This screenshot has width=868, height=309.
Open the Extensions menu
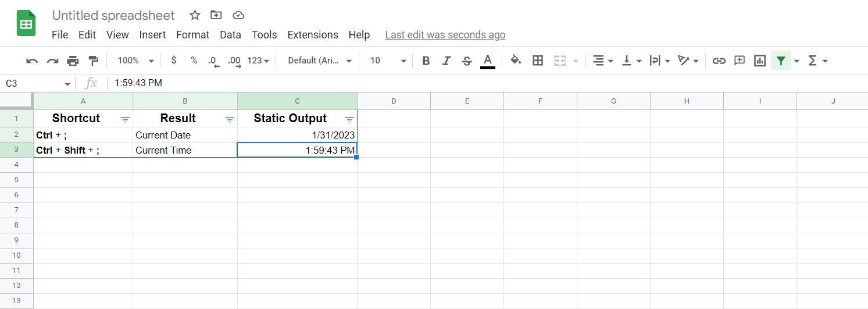pos(313,35)
